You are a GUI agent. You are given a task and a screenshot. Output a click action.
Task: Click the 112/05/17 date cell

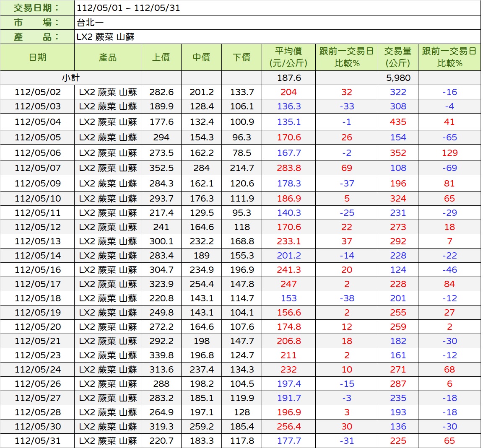37,284
